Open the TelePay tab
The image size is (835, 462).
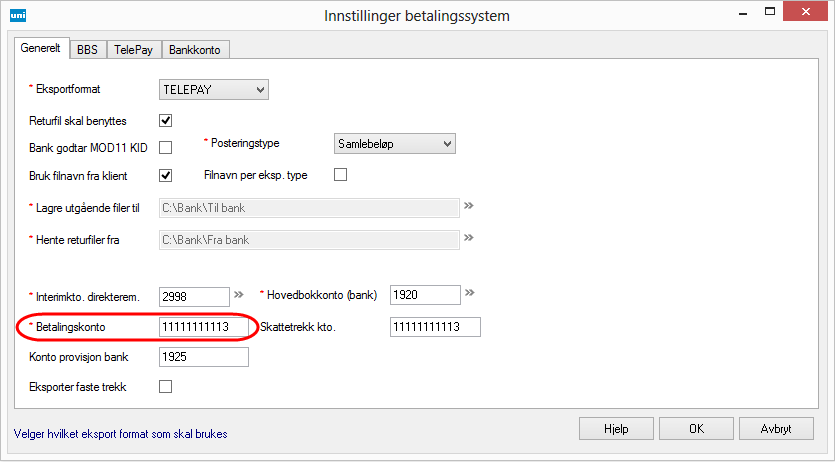pyautogui.click(x=132, y=48)
